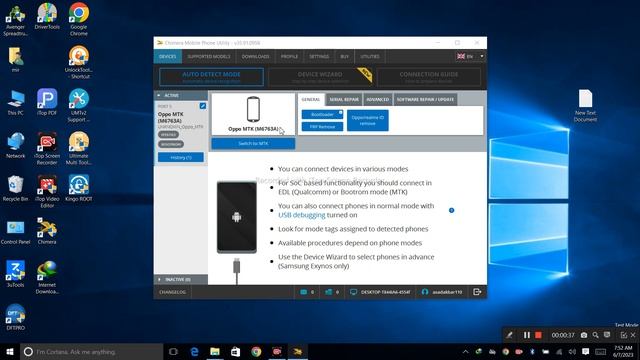Viewport: 640px width, 360px height.
Task: Click the Bootloader button
Action: pos(322,115)
